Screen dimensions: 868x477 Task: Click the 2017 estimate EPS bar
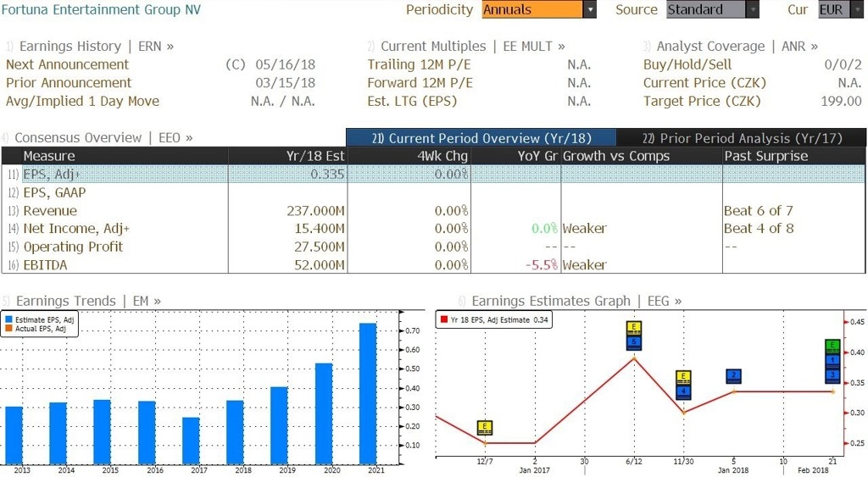191,441
